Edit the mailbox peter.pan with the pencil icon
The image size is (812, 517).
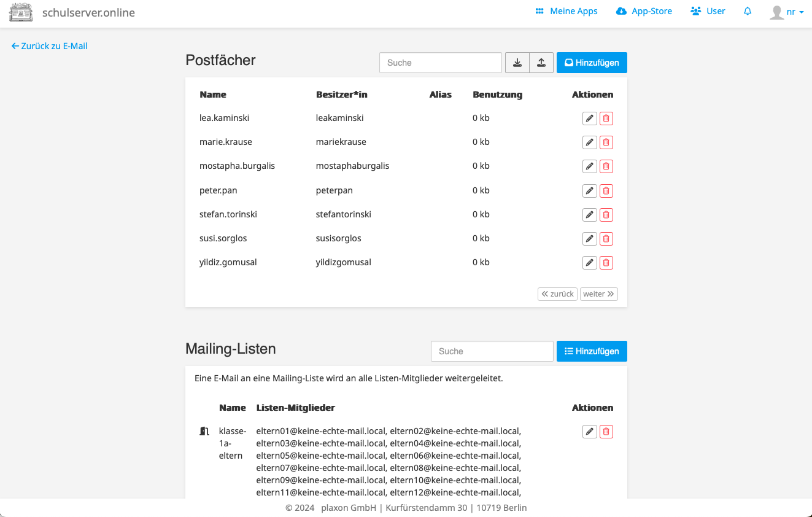(x=589, y=190)
